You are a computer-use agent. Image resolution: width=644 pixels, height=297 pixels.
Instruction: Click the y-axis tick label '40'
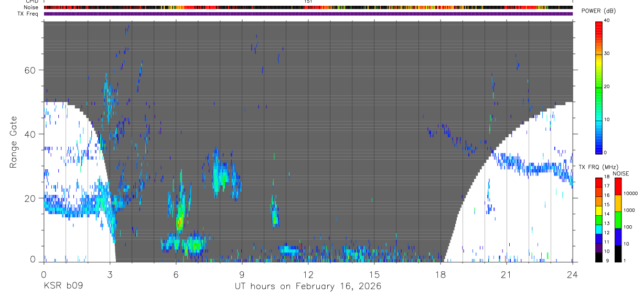[x=31, y=134]
